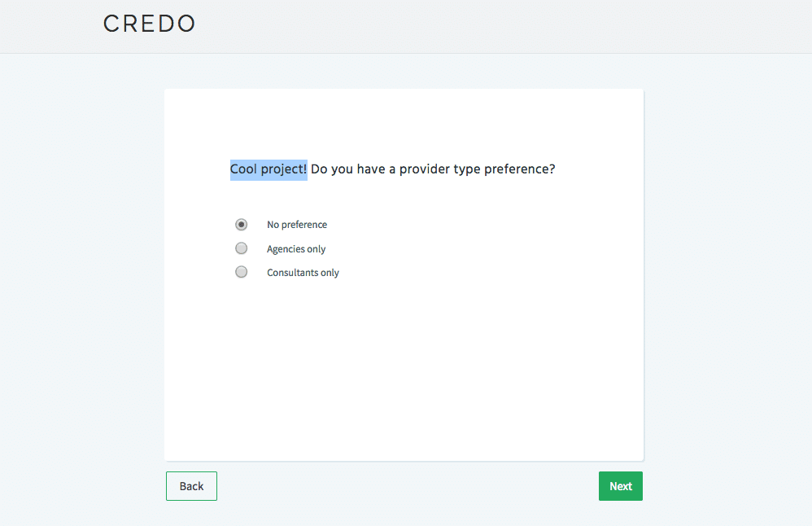Image resolution: width=812 pixels, height=526 pixels.
Task: Click the word 'only' after Consultants
Action: point(330,273)
